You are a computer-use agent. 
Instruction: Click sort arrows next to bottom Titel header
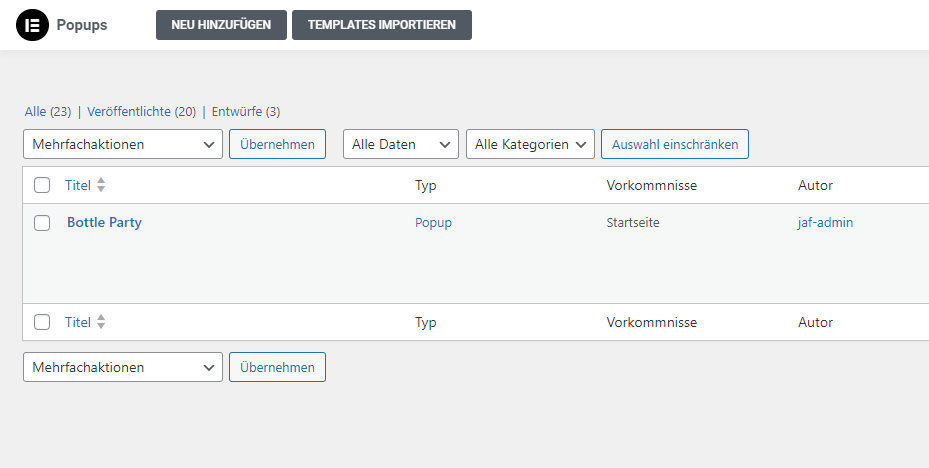[x=101, y=322]
